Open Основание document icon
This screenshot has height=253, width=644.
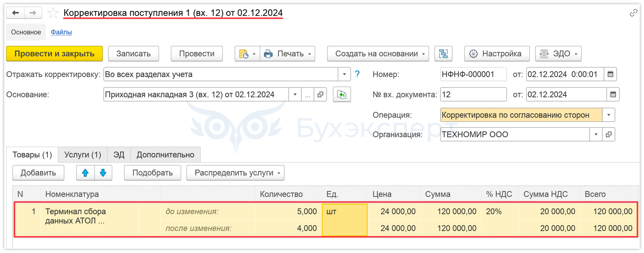coord(320,95)
